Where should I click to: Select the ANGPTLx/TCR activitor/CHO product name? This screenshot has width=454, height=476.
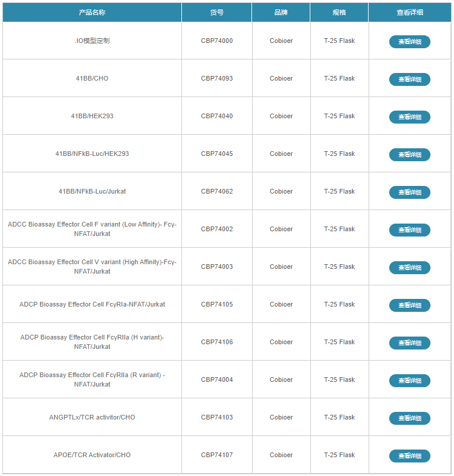pyautogui.click(x=92, y=417)
